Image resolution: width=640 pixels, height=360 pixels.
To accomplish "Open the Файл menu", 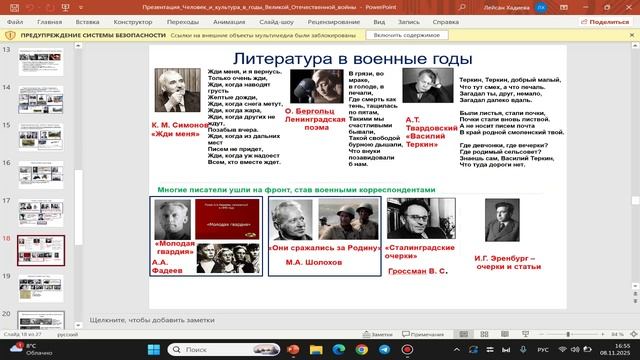I will pos(15,22).
